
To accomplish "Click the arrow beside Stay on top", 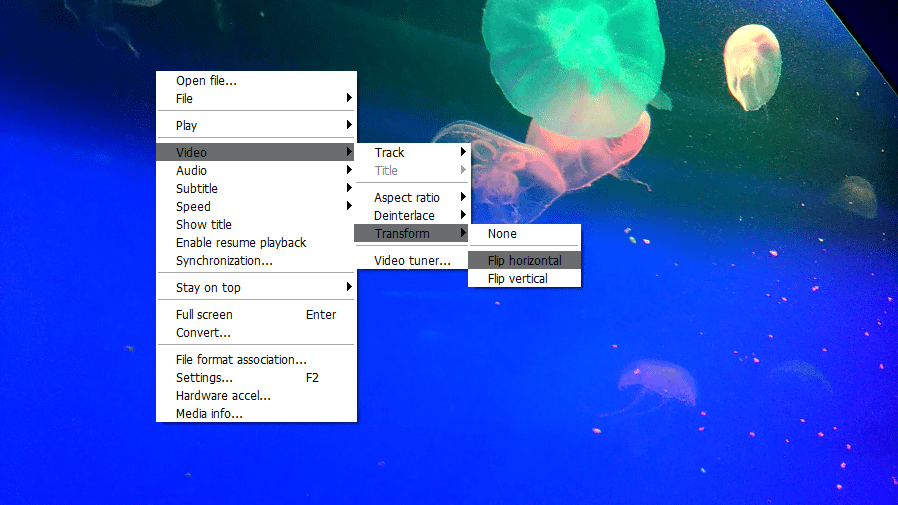I will tap(349, 287).
